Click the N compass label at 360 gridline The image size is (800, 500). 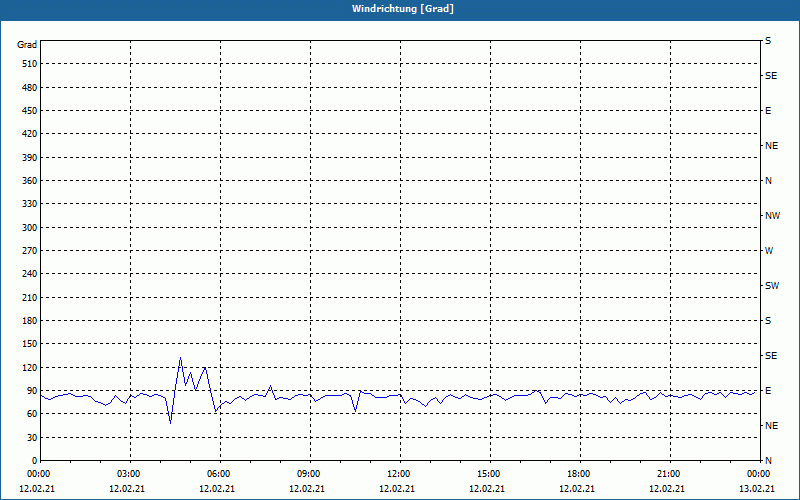(768, 181)
